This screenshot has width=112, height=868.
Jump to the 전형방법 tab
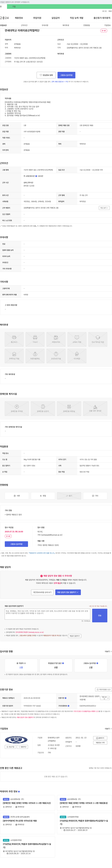coord(87,25)
